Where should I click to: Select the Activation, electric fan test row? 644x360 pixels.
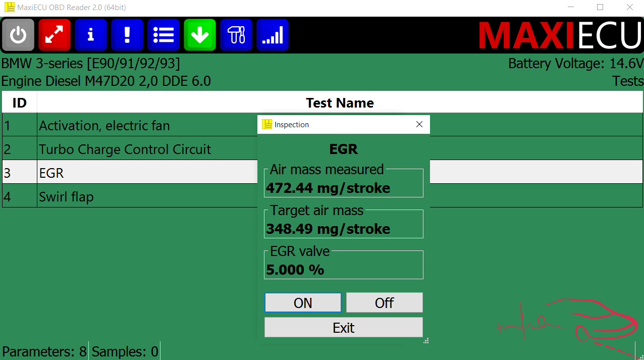[323, 125]
